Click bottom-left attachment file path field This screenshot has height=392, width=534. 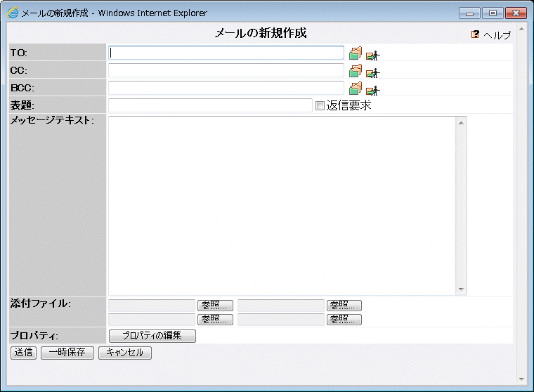pos(152,320)
